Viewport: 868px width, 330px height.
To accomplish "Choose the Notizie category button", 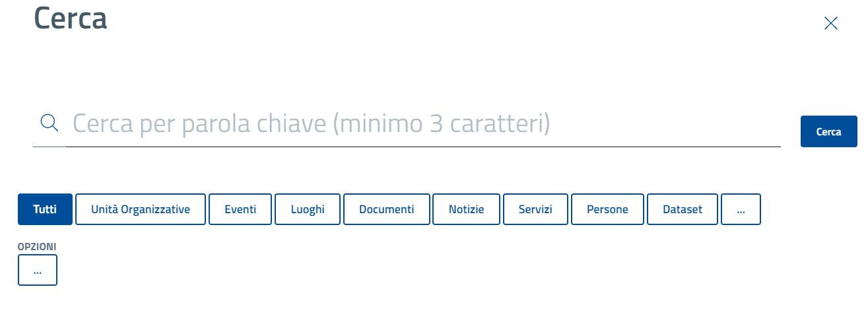I will 467,209.
